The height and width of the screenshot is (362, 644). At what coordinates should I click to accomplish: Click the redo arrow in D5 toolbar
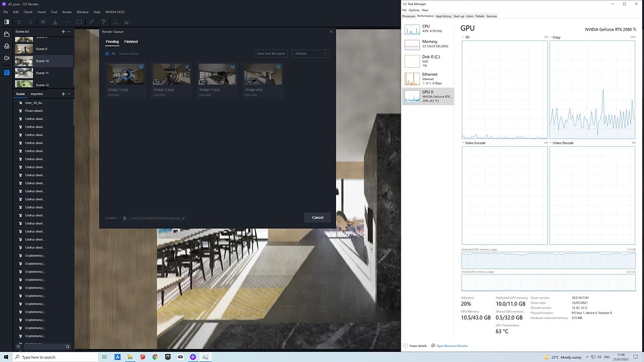(31, 22)
